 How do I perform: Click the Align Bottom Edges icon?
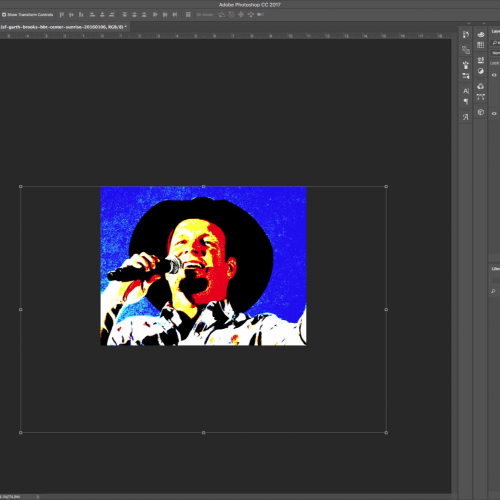[x=81, y=15]
